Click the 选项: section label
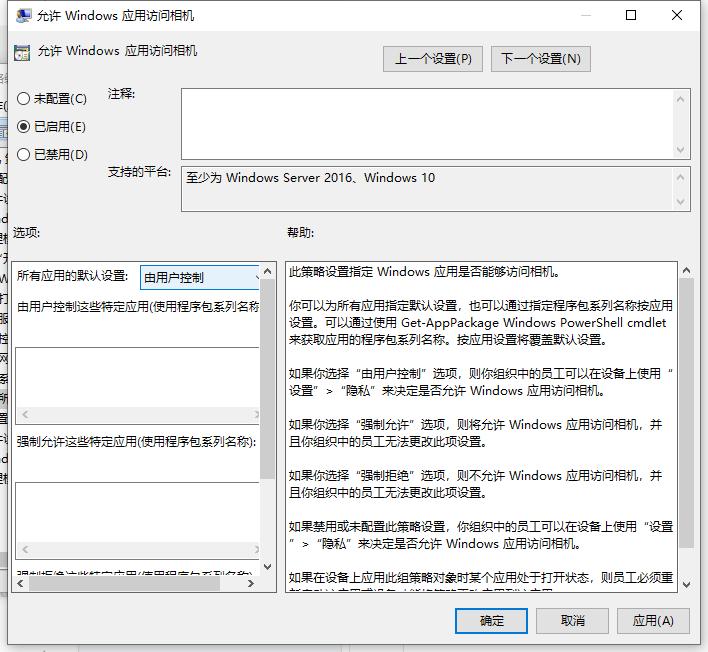Viewport: 708px width, 652px height. coord(26,233)
